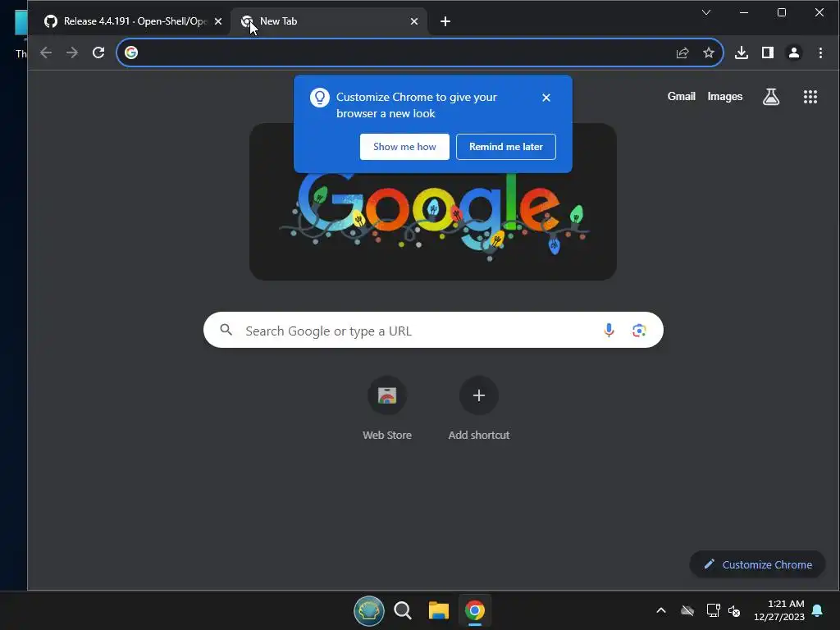
Task: Click the OneDrive tray icon
Action: [687, 610]
